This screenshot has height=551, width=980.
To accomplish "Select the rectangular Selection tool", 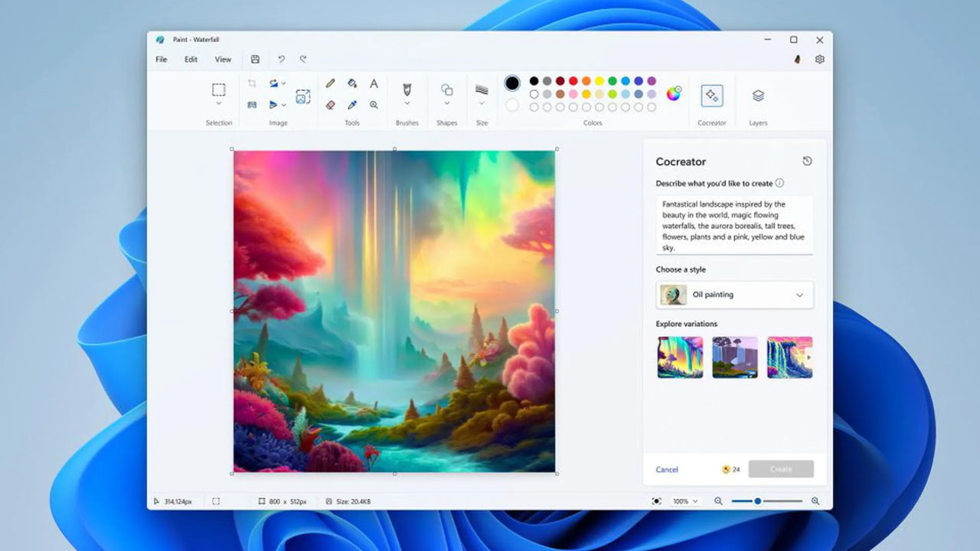I will point(218,90).
